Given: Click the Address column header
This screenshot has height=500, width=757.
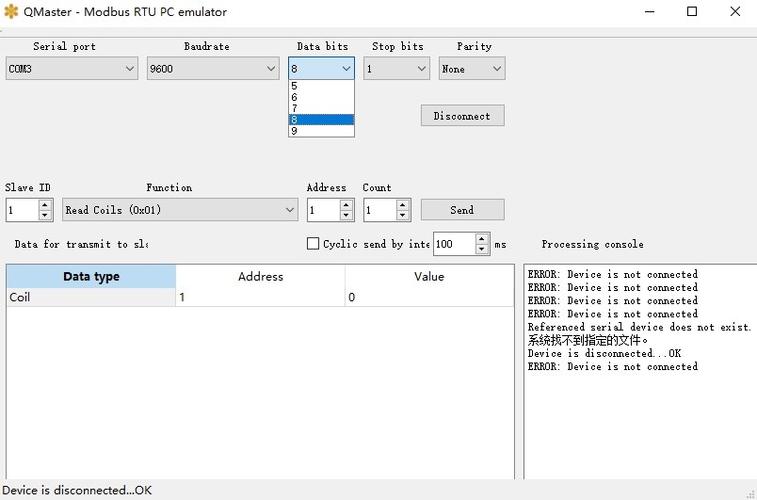Looking at the screenshot, I should (x=260, y=277).
